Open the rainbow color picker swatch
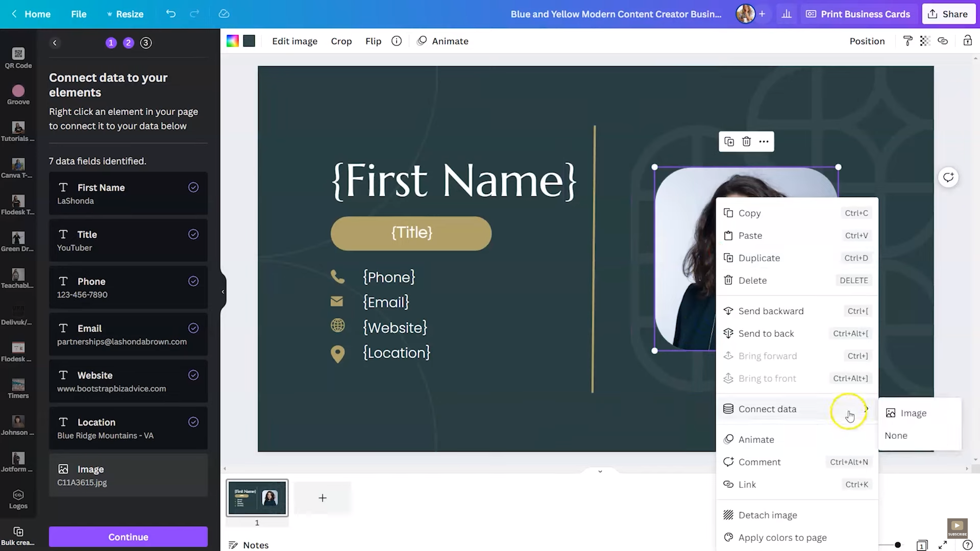This screenshot has height=551, width=980. click(232, 41)
